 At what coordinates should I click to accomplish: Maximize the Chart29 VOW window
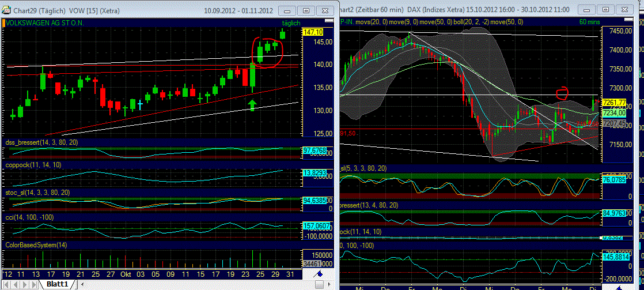[x=306, y=11]
